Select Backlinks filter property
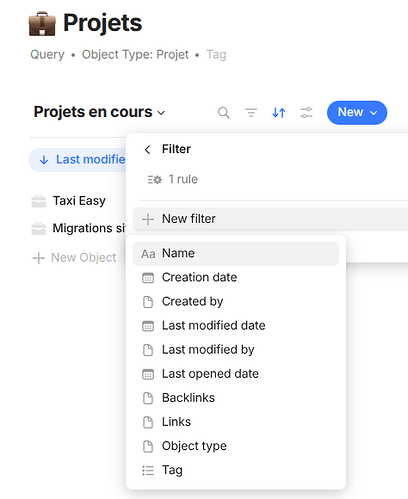Image resolution: width=408 pixels, height=499 pixels. [x=236, y=398]
